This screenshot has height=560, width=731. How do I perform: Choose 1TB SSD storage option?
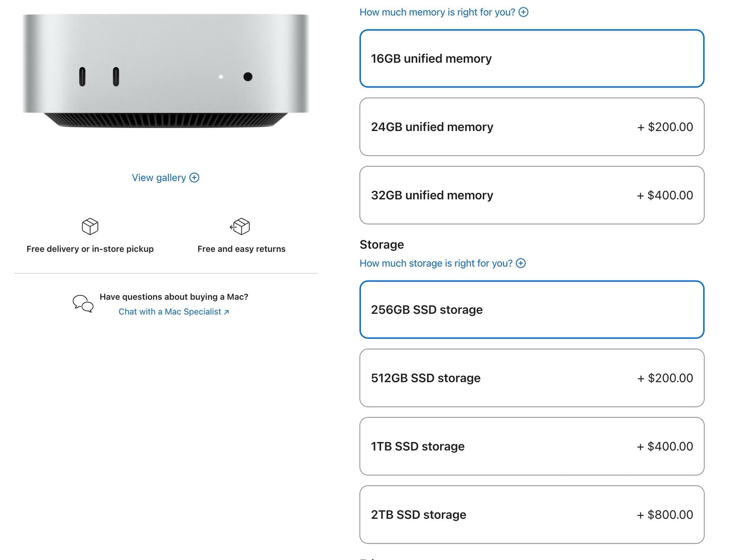(532, 446)
